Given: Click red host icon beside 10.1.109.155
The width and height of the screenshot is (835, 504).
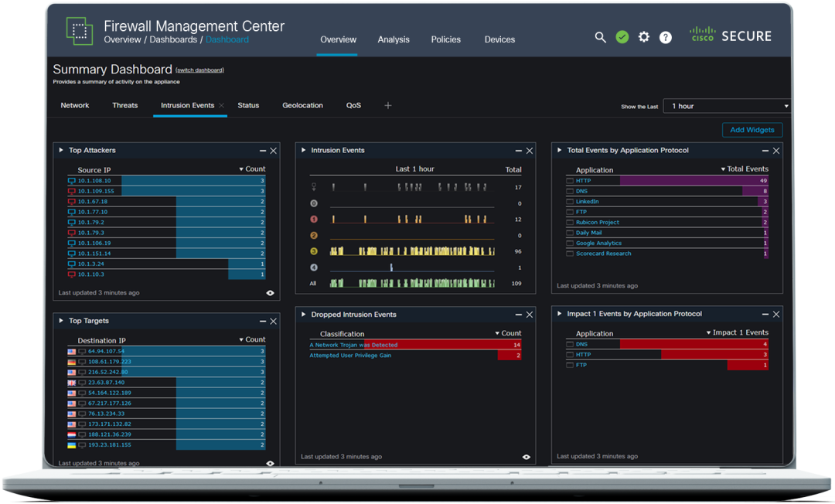Looking at the screenshot, I should pyautogui.click(x=71, y=191).
